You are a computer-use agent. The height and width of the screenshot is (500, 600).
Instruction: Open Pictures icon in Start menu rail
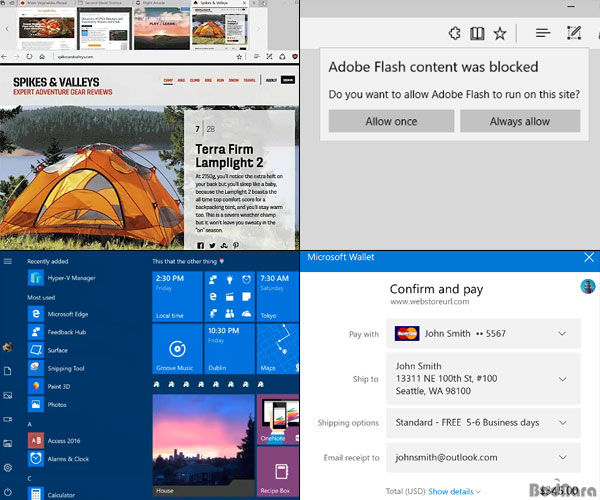pos(8,395)
